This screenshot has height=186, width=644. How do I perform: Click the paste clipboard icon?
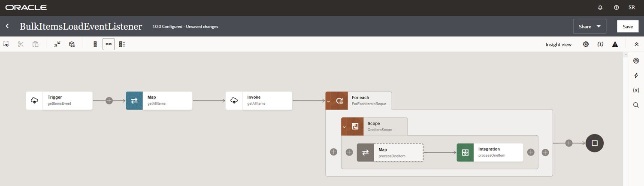tap(36, 44)
